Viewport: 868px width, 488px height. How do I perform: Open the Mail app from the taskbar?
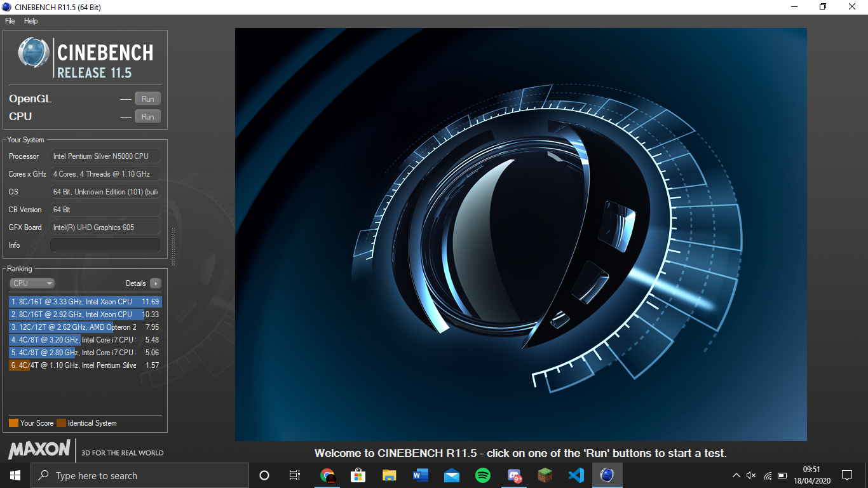tap(452, 475)
